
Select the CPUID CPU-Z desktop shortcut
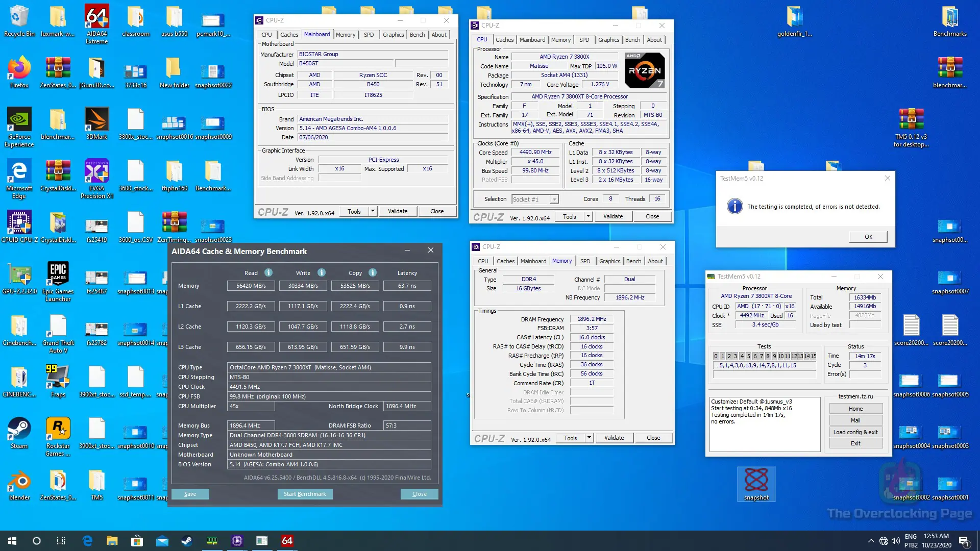[19, 227]
